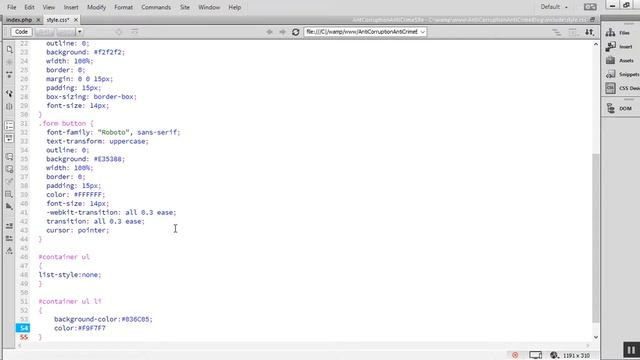The height and width of the screenshot is (360, 640).
Task: Go back with the left arrow icon
Action: [x=269, y=32]
